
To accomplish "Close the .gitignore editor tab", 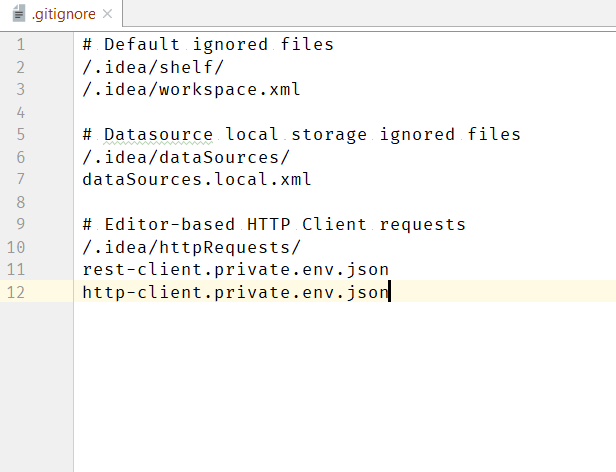I will pyautogui.click(x=107, y=14).
